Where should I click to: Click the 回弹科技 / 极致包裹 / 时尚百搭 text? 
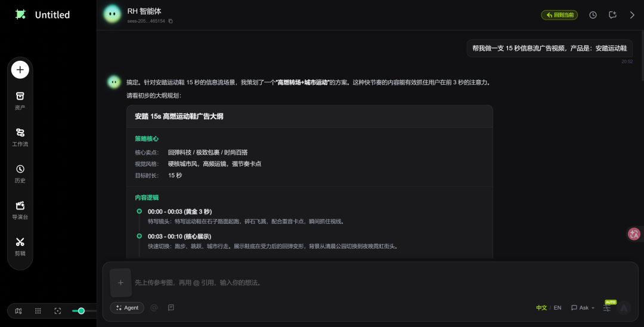(x=208, y=152)
